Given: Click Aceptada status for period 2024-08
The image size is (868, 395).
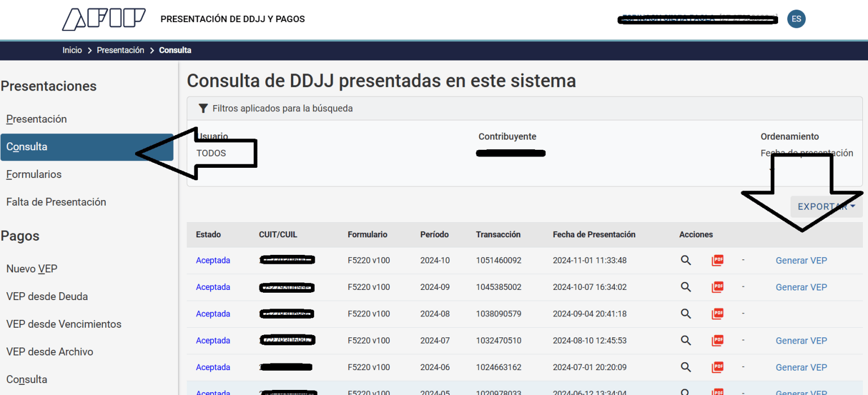Looking at the screenshot, I should click(213, 314).
